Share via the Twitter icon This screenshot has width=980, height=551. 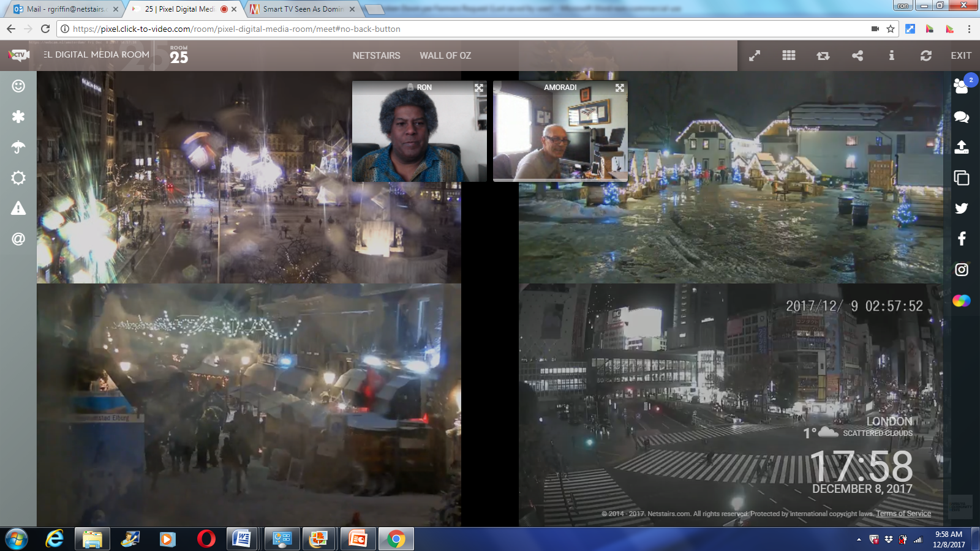[x=962, y=208]
